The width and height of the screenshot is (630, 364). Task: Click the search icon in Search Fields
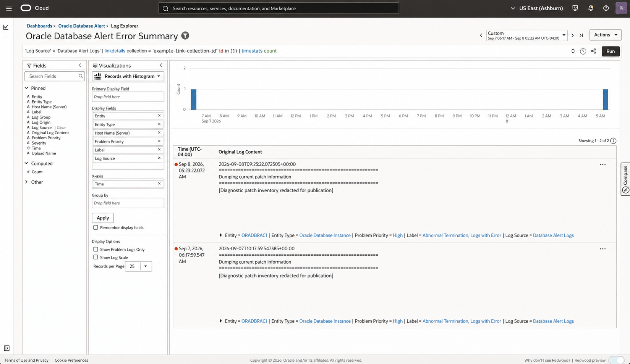pyautogui.click(x=81, y=76)
